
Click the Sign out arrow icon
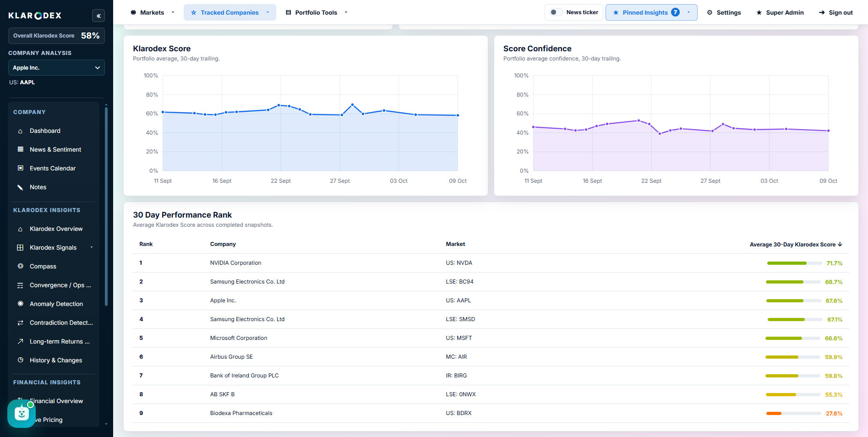pos(822,12)
